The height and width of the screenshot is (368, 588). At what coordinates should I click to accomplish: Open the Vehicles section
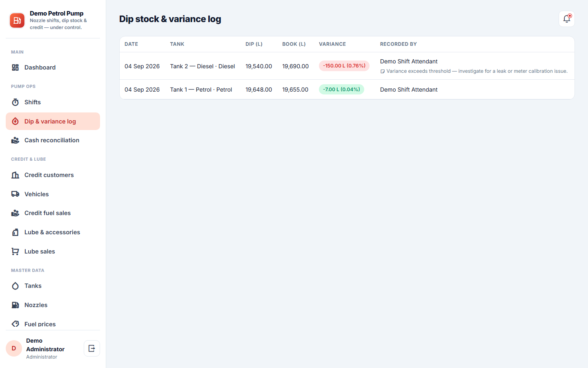click(x=53, y=194)
